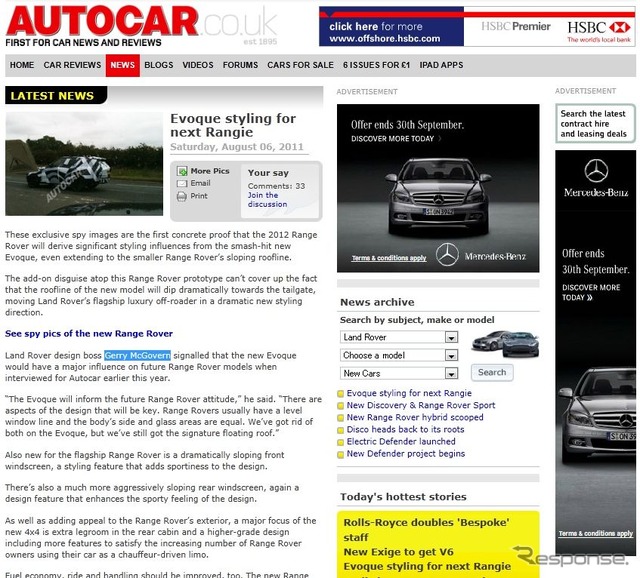Open hottest story Evoque styling for next Rangie
640x578 pixels.
point(427,567)
